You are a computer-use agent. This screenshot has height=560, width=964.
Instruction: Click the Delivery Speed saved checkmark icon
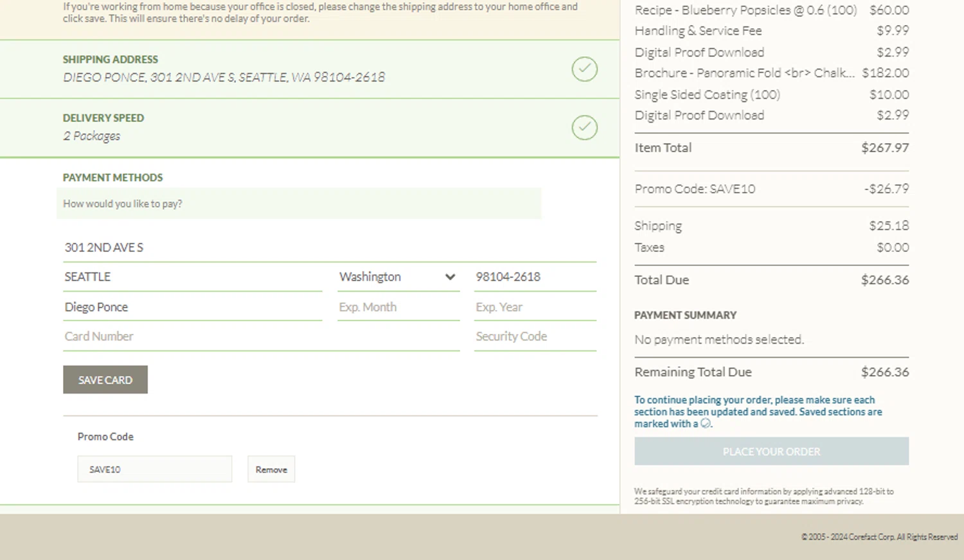(584, 127)
